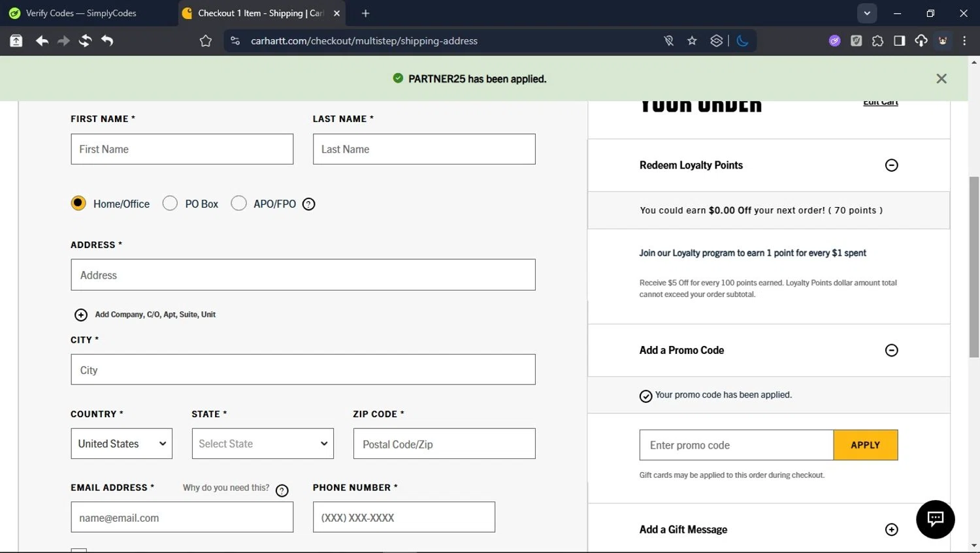This screenshot has height=553, width=980.
Task: Open the purple round extension icon
Action: click(x=835, y=41)
